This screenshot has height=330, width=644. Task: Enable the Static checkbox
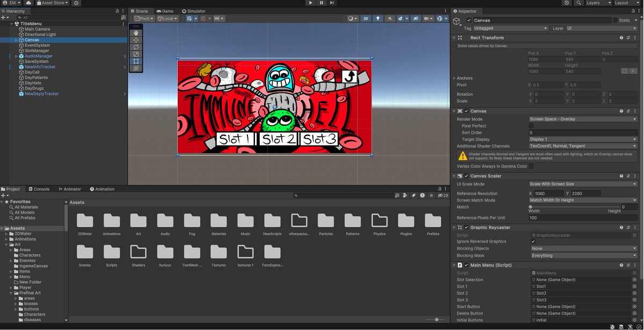coord(616,20)
